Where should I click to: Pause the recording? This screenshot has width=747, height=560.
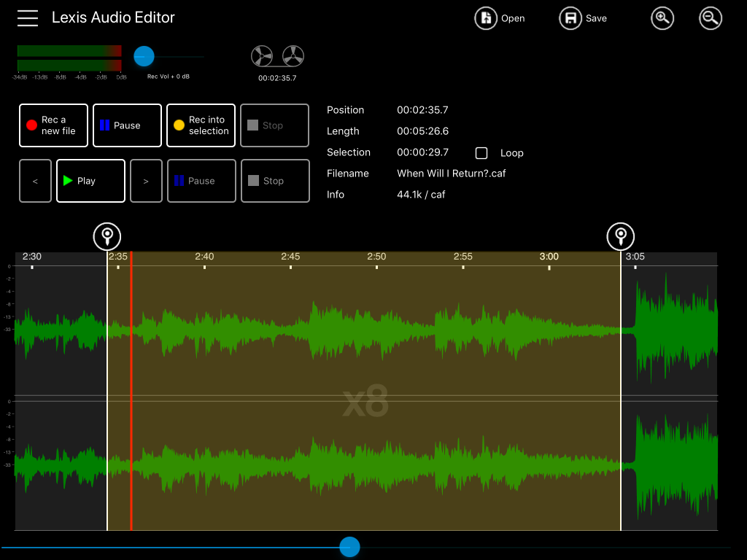[x=127, y=125]
